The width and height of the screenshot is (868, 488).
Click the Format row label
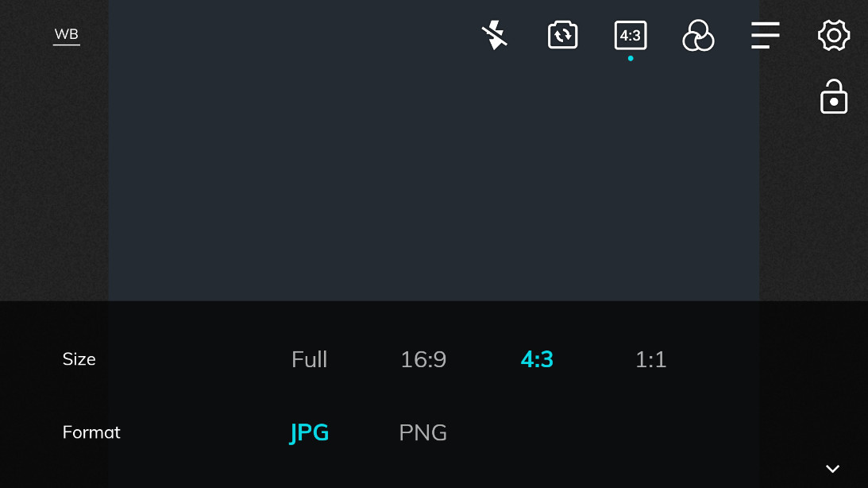coord(91,432)
